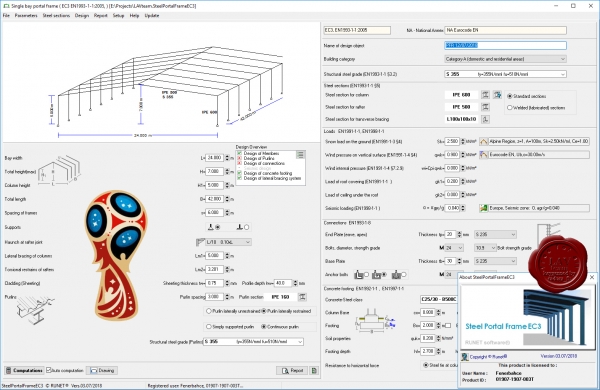This screenshot has height=390, width=600.
Task: Click the Name of design object field
Action: 505,45
